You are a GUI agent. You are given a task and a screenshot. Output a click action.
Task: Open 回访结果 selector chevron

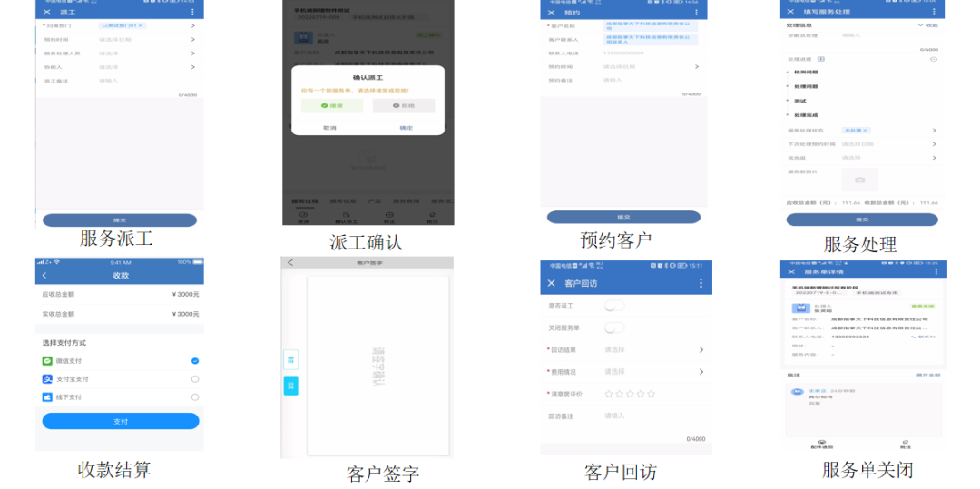(701, 349)
